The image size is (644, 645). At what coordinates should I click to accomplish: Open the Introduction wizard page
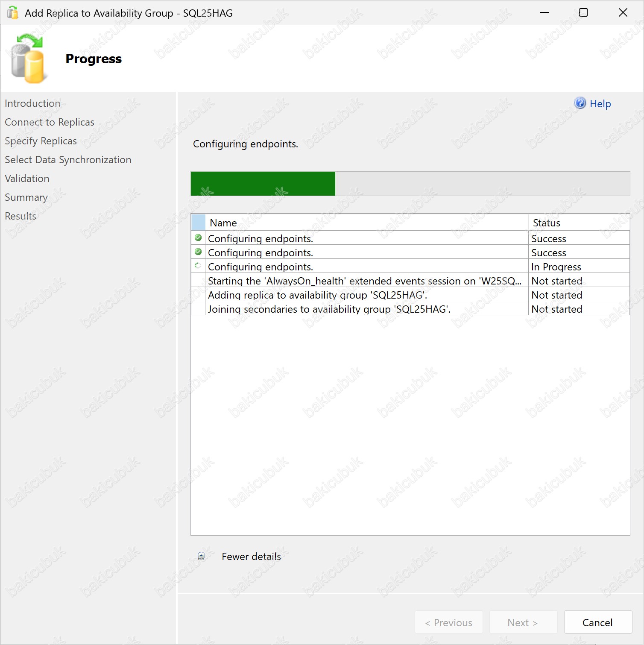click(32, 103)
